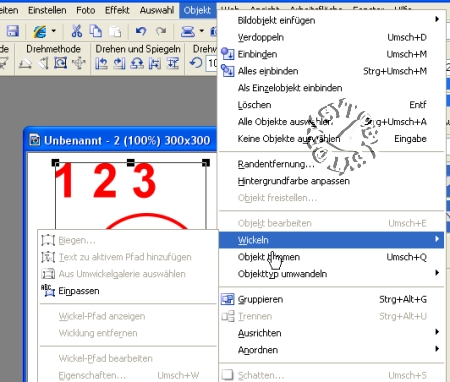Click the Redo arrow icon
The image size is (450, 382).
(x=161, y=31)
